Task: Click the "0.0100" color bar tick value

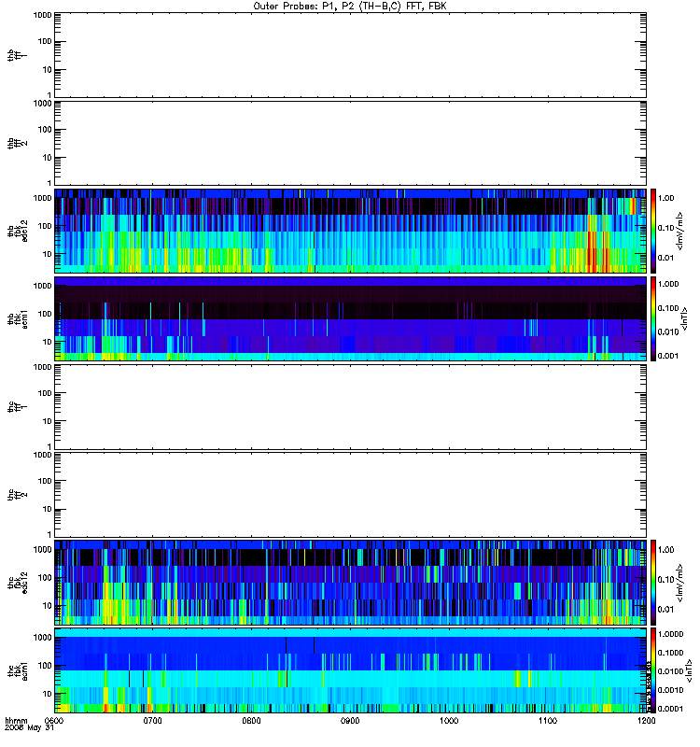Action: click(670, 671)
